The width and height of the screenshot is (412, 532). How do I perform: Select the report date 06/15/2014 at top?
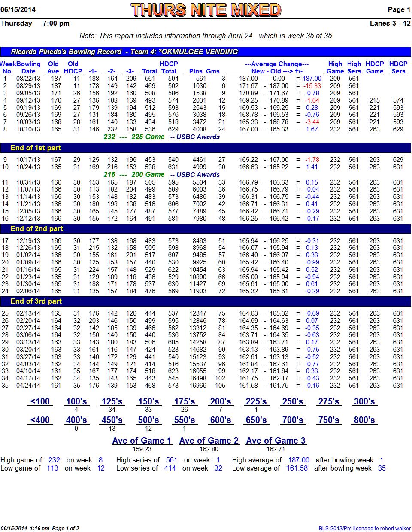18,9
